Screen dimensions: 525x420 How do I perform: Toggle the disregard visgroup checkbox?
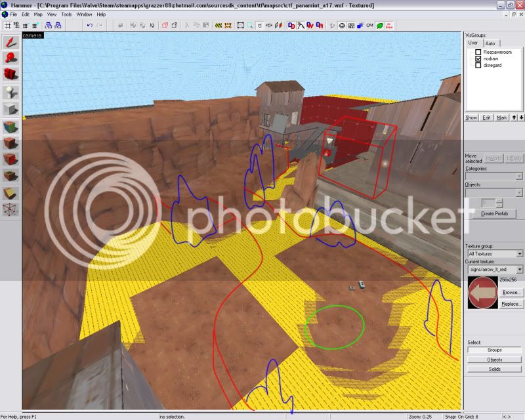click(478, 66)
